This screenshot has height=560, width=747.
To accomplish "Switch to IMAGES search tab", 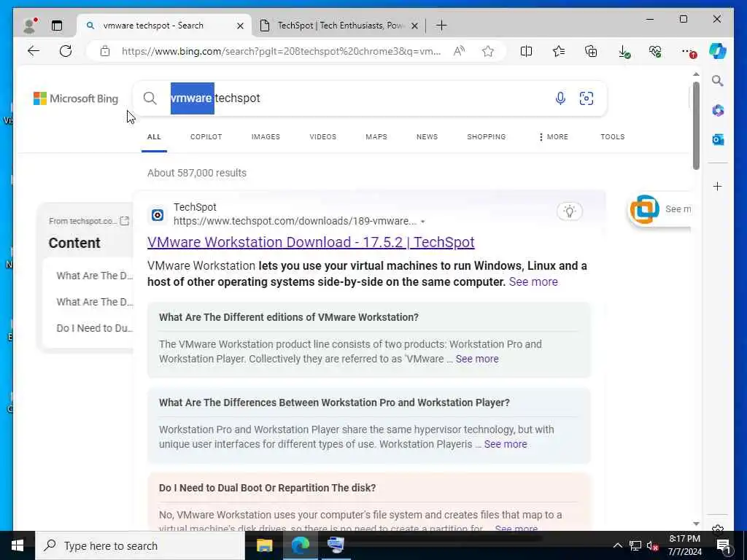I will 266,136.
